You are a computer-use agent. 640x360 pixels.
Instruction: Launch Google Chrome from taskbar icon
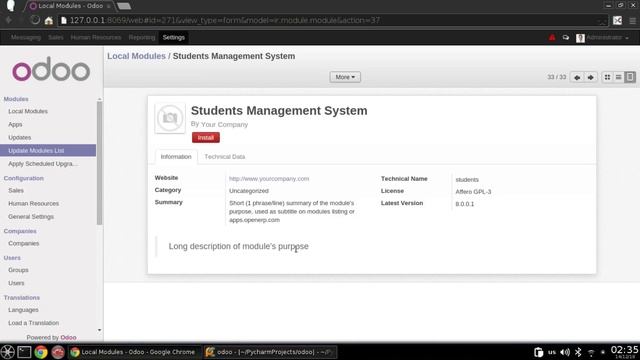click(41, 352)
